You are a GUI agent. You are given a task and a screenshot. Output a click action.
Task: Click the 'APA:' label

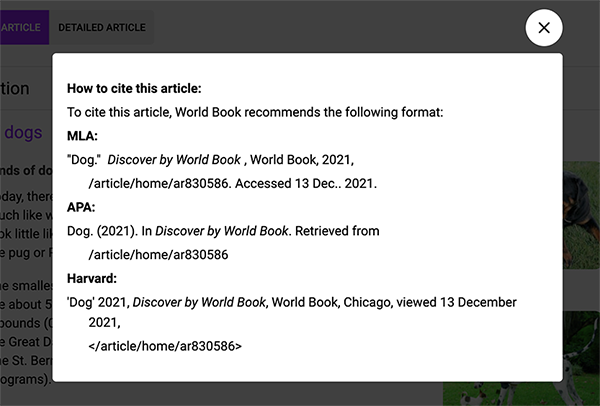click(81, 207)
